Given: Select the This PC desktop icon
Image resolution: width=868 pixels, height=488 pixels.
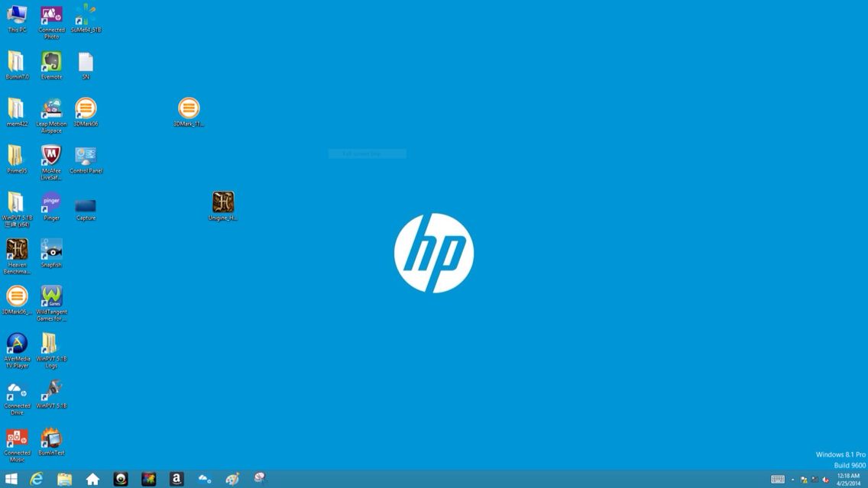Looking at the screenshot, I should click(x=17, y=19).
